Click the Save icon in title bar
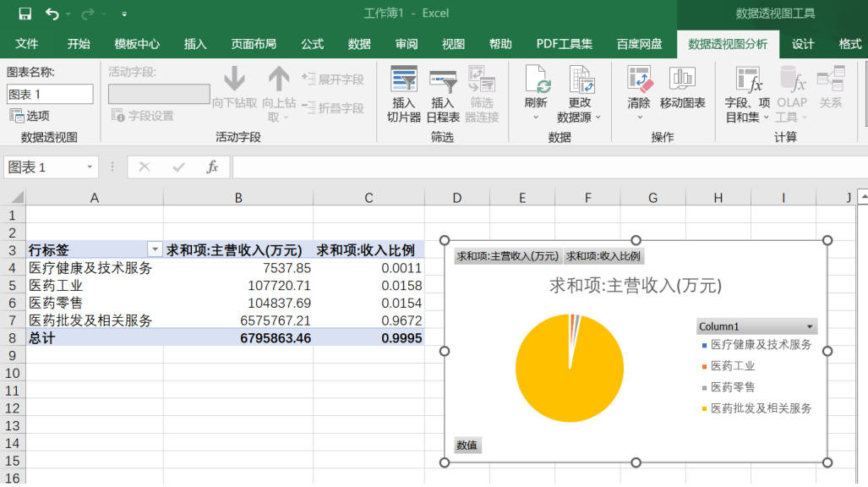The width and height of the screenshot is (868, 487). pos(25,14)
